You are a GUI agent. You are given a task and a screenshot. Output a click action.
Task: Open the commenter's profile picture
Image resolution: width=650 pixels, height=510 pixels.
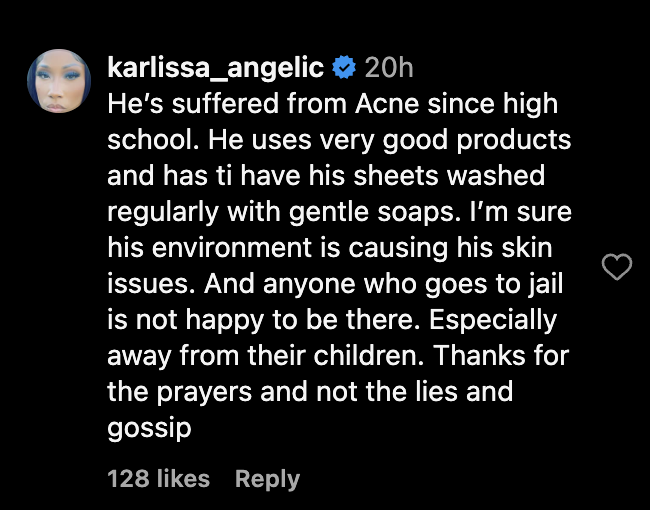click(61, 82)
